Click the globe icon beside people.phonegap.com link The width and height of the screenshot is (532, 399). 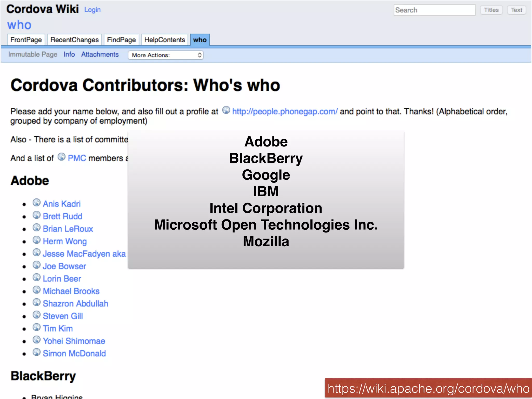(226, 110)
